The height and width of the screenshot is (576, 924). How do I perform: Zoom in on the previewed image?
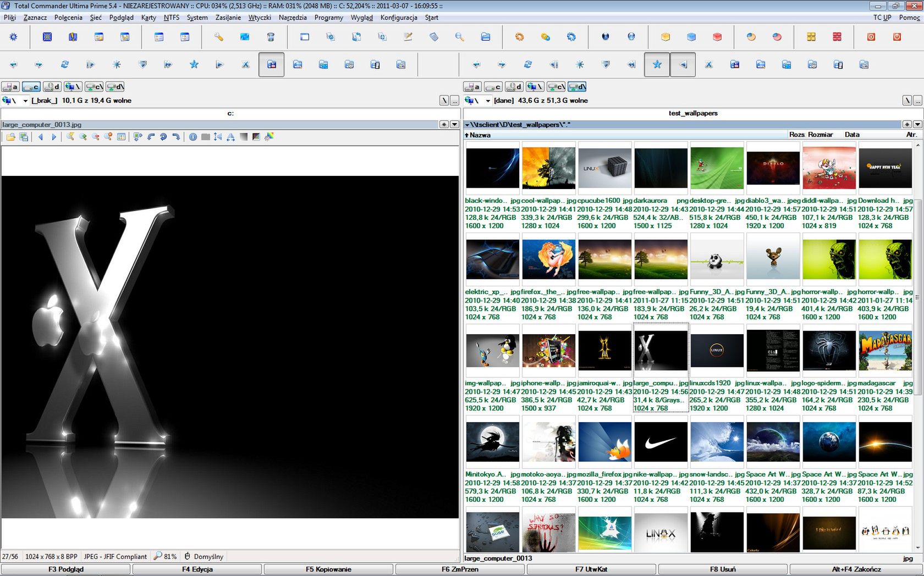click(83, 137)
